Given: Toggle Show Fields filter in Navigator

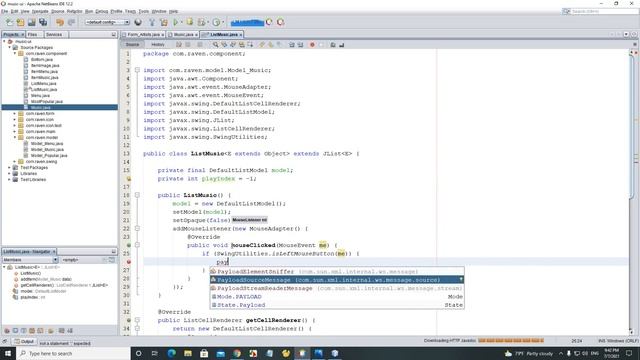Looking at the screenshot, I should tap(15, 331).
